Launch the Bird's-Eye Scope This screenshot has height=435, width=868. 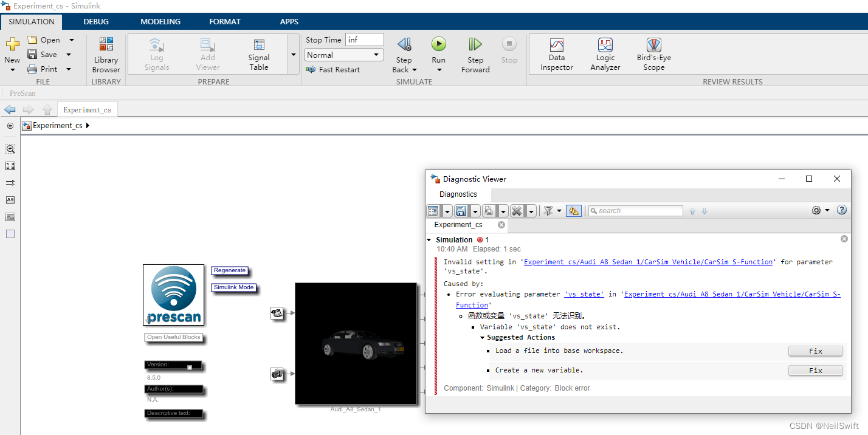coord(654,55)
